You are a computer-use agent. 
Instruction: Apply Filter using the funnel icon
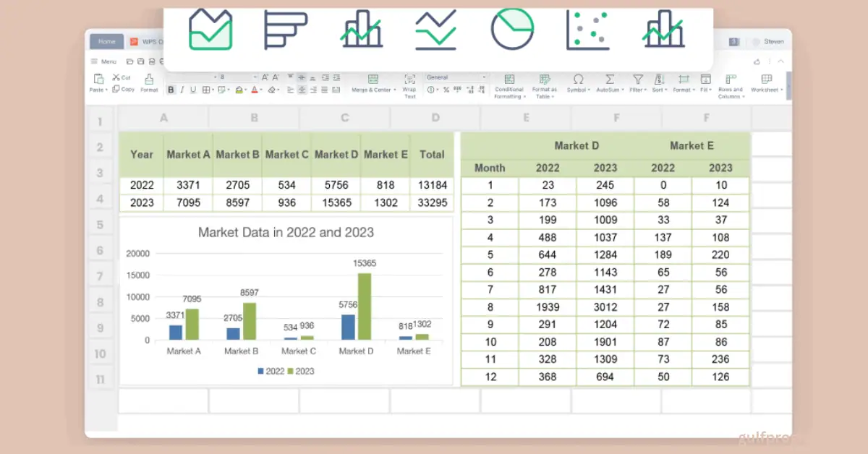tap(637, 80)
